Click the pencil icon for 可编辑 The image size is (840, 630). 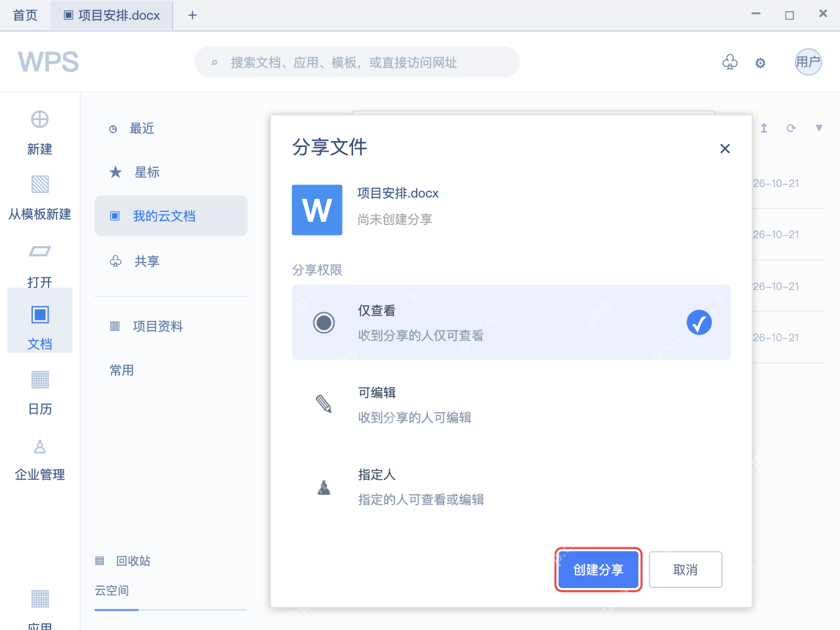[324, 404]
